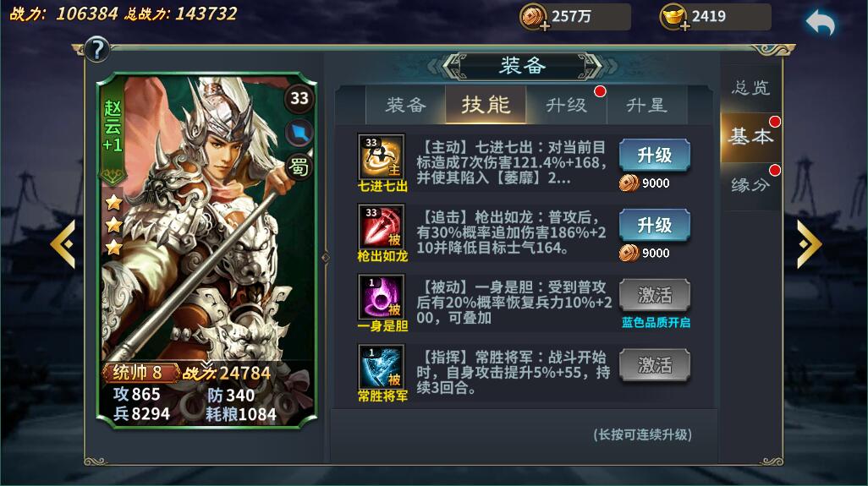Select the 常胜将军 skill icon

click(x=381, y=367)
